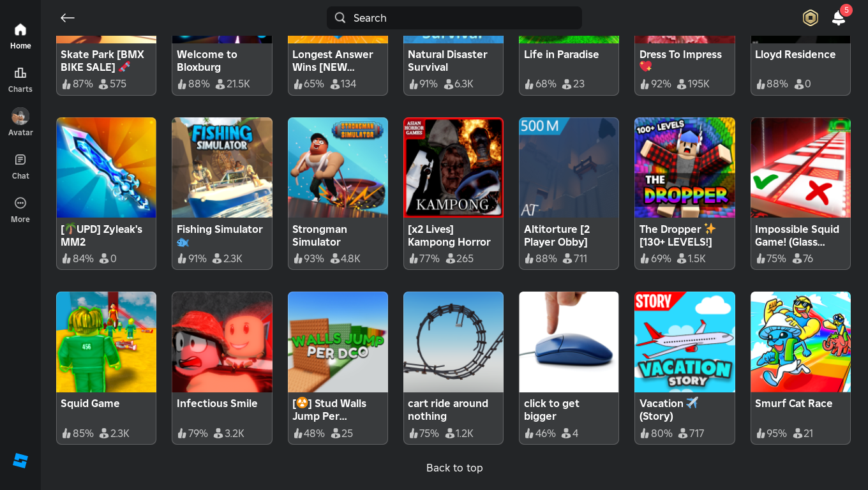Viewport: 868px width, 490px height.
Task: Open the Charts sidebar section
Action: pos(20,80)
